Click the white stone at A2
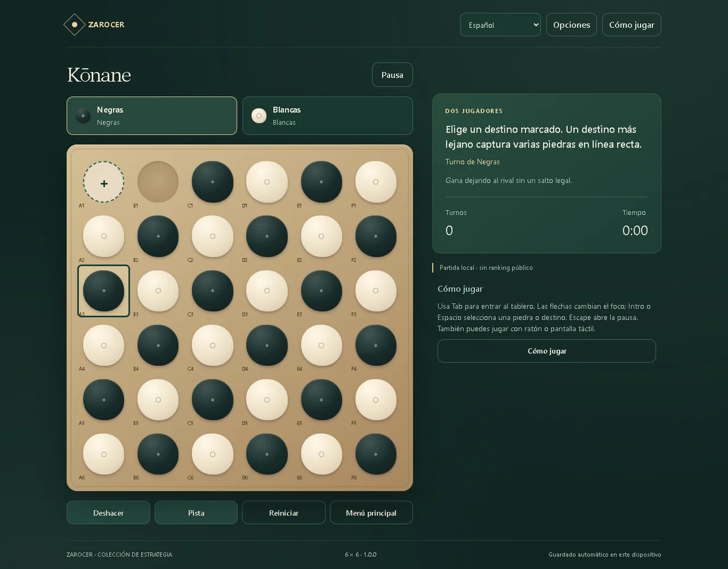The width and height of the screenshot is (728, 569). [x=104, y=236]
